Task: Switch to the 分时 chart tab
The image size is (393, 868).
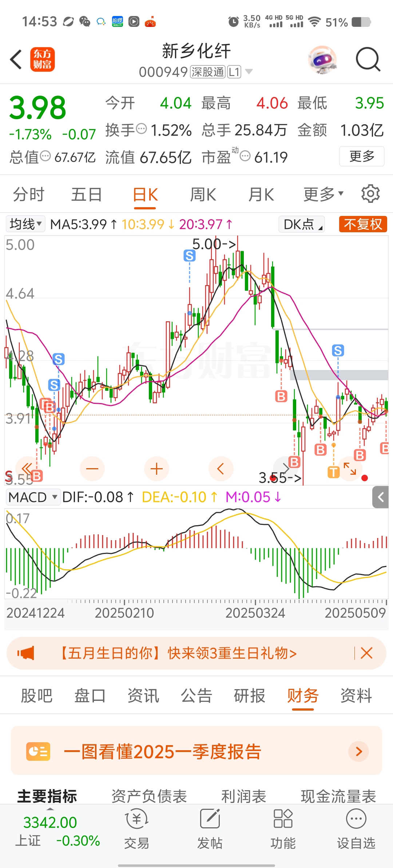Action: click(x=28, y=194)
